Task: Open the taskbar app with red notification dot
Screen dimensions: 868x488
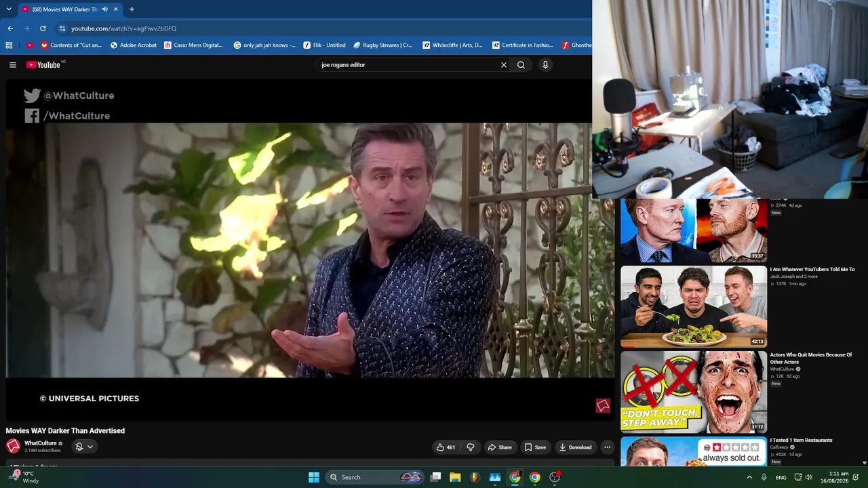Action: tap(555, 477)
